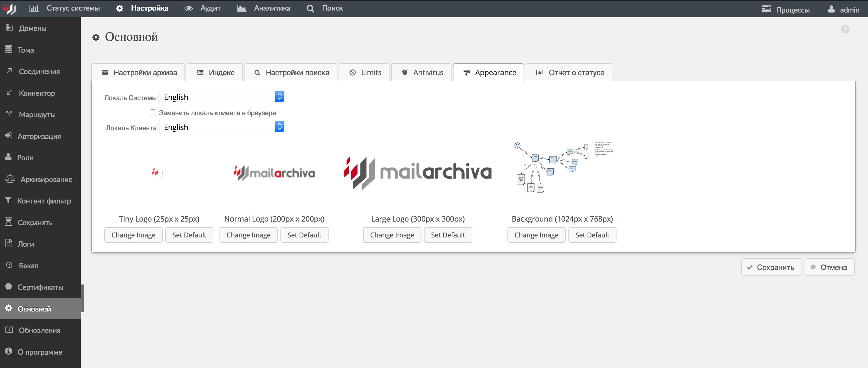Click Set Default for Large Logo
868x368 pixels.
click(448, 235)
